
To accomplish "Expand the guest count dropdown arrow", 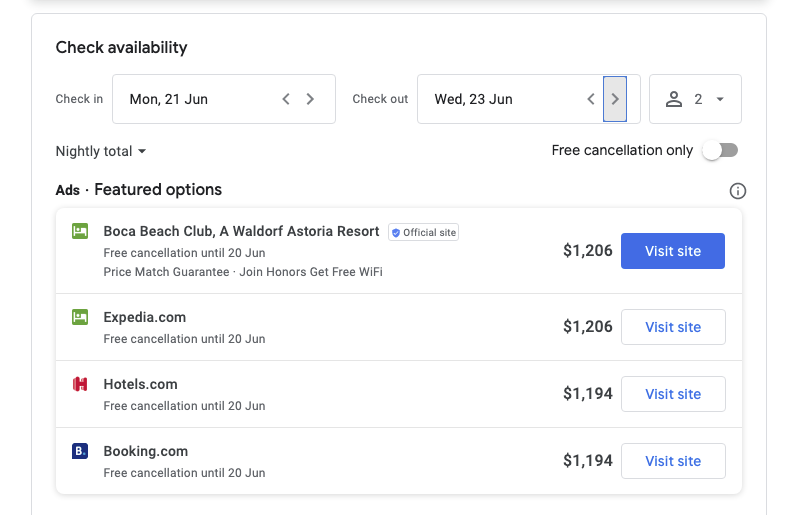I will [x=720, y=99].
